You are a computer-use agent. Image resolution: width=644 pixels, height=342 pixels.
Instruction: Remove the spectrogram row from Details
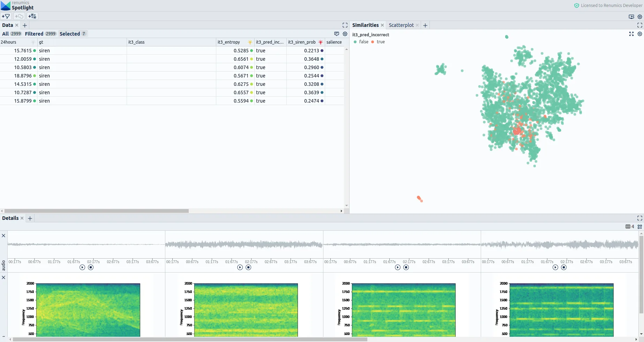tap(3, 277)
